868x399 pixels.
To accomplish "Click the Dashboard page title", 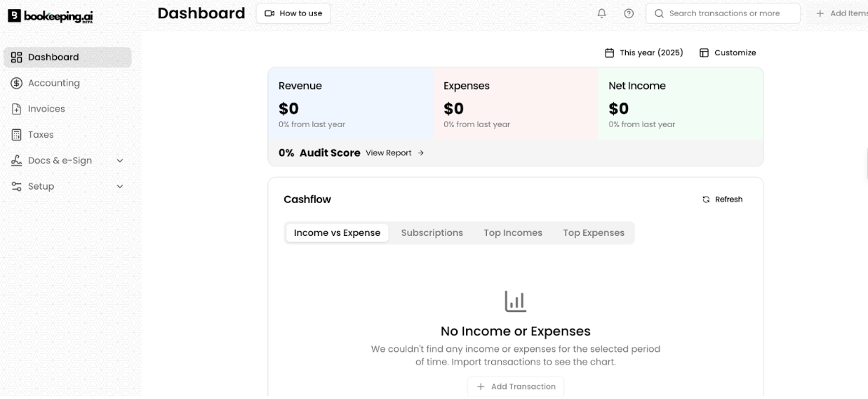I will pyautogui.click(x=201, y=13).
